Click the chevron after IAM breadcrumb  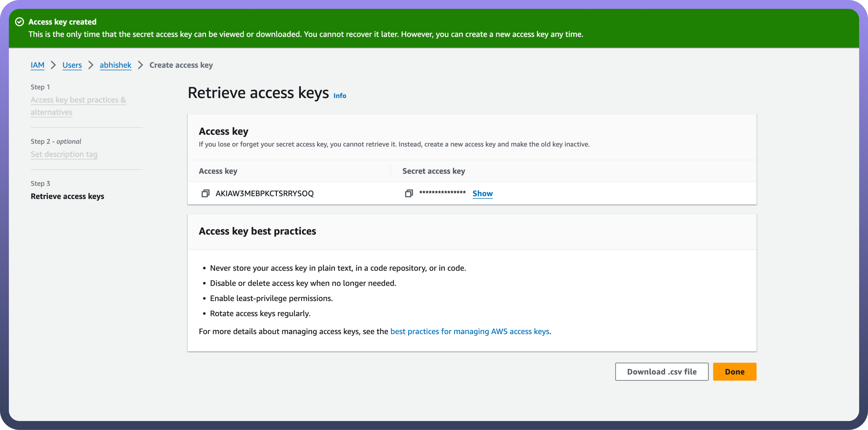pos(53,65)
